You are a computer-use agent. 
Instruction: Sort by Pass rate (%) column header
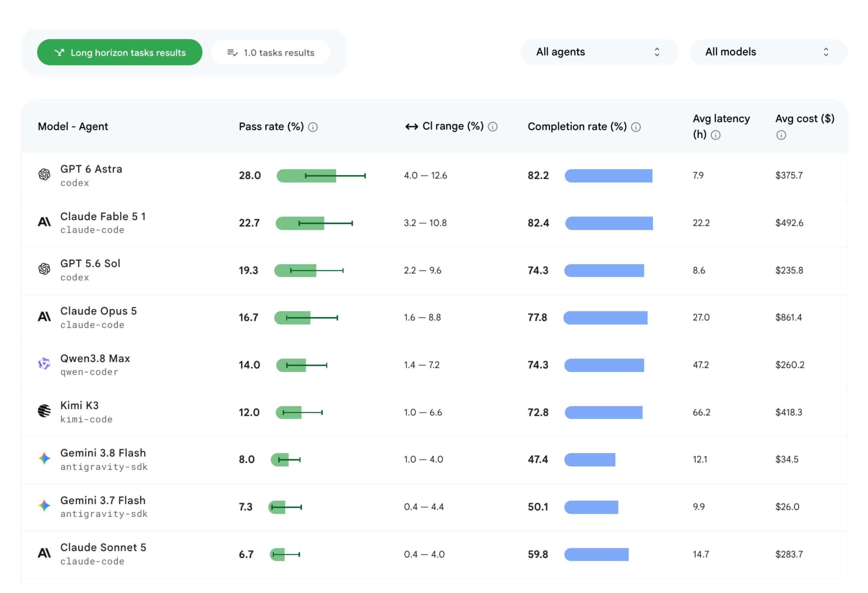click(x=271, y=127)
